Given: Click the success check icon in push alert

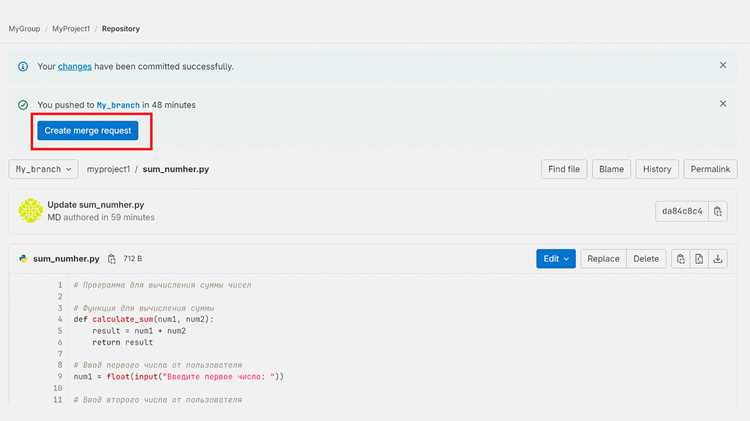Looking at the screenshot, I should (x=22, y=105).
